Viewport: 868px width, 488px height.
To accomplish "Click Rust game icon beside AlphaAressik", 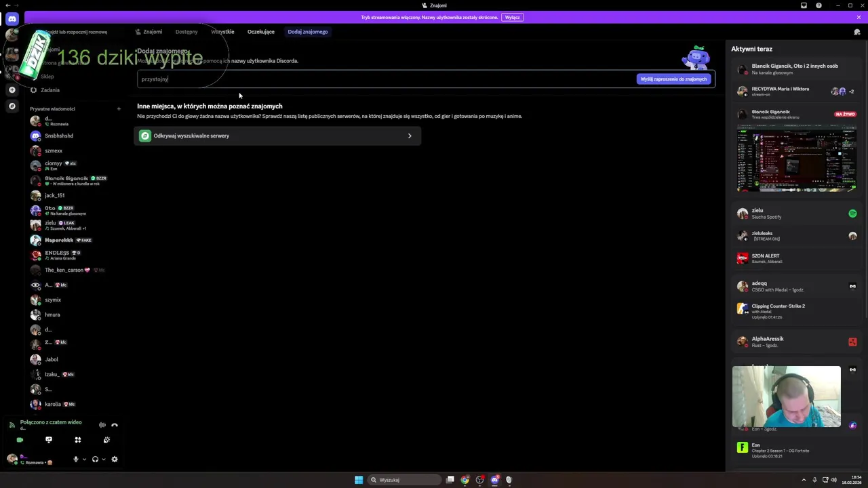I will pos(852,342).
